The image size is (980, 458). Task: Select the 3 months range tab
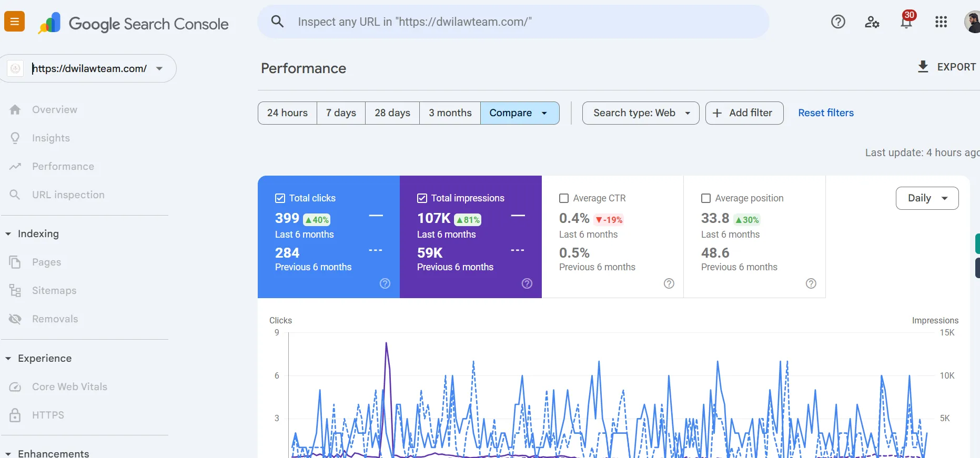click(x=450, y=113)
